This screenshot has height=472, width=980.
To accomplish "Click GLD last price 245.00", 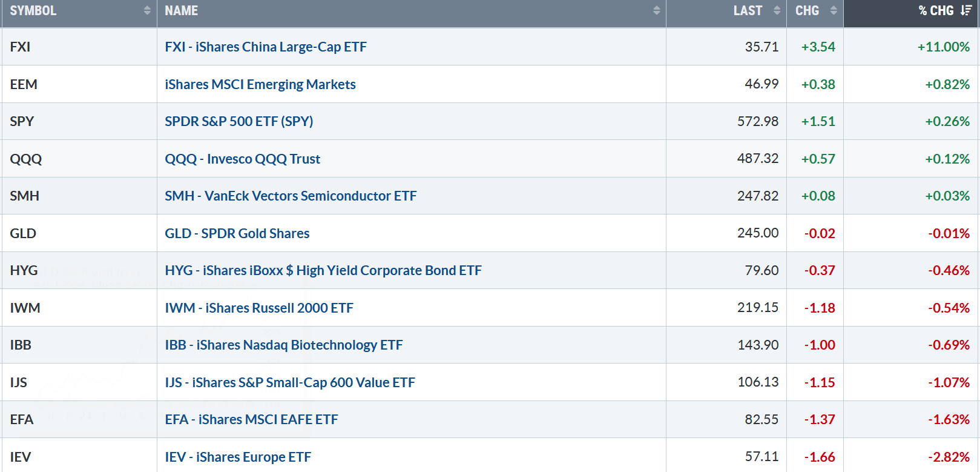I will point(758,233).
